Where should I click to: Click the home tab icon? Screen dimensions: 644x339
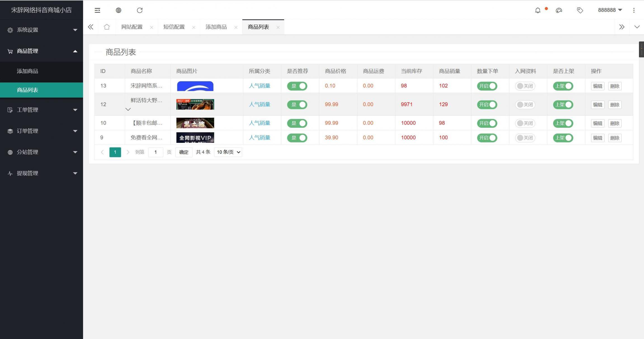point(107,27)
